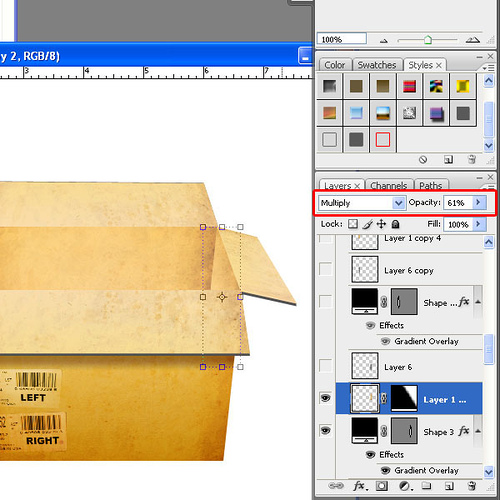500x500 pixels.
Task: Select the lock position move icon
Action: click(381, 224)
